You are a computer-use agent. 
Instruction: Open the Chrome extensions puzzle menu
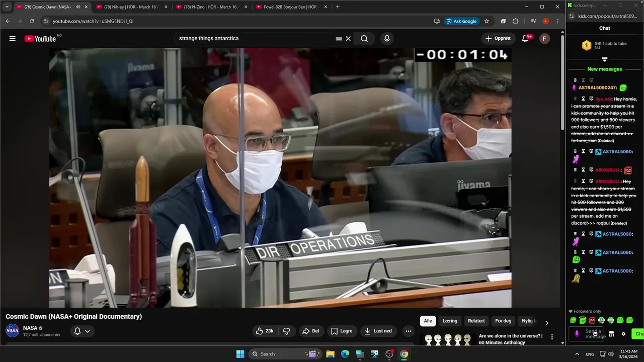[x=516, y=21]
